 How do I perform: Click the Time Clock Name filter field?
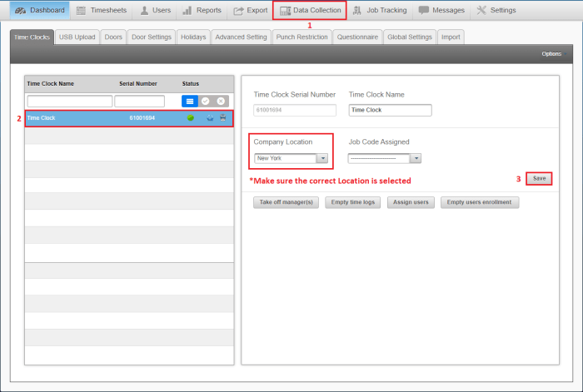pyautogui.click(x=70, y=101)
